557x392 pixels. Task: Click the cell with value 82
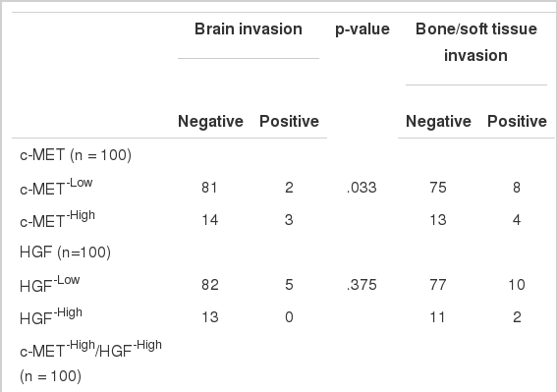click(x=209, y=285)
